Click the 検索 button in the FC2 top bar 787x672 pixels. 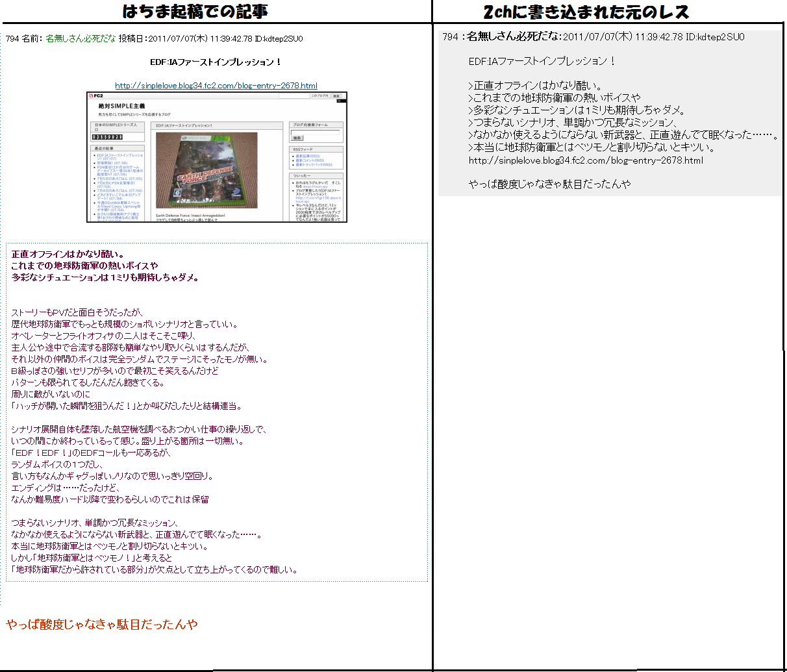click(x=337, y=95)
